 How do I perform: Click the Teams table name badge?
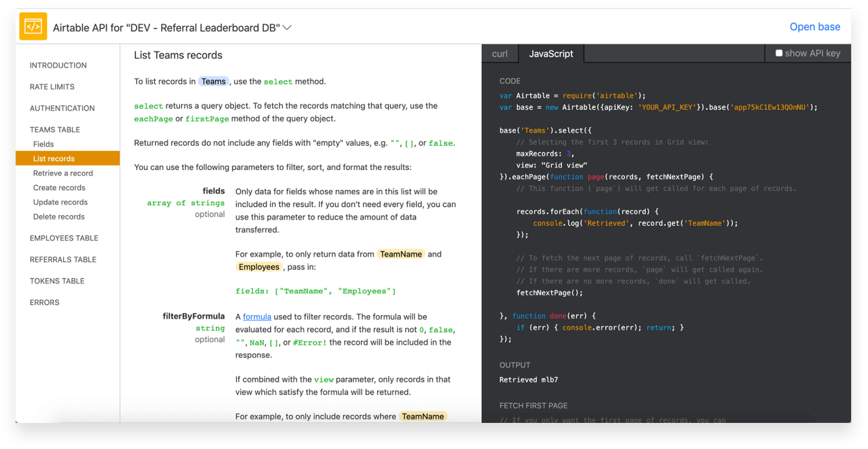point(213,81)
